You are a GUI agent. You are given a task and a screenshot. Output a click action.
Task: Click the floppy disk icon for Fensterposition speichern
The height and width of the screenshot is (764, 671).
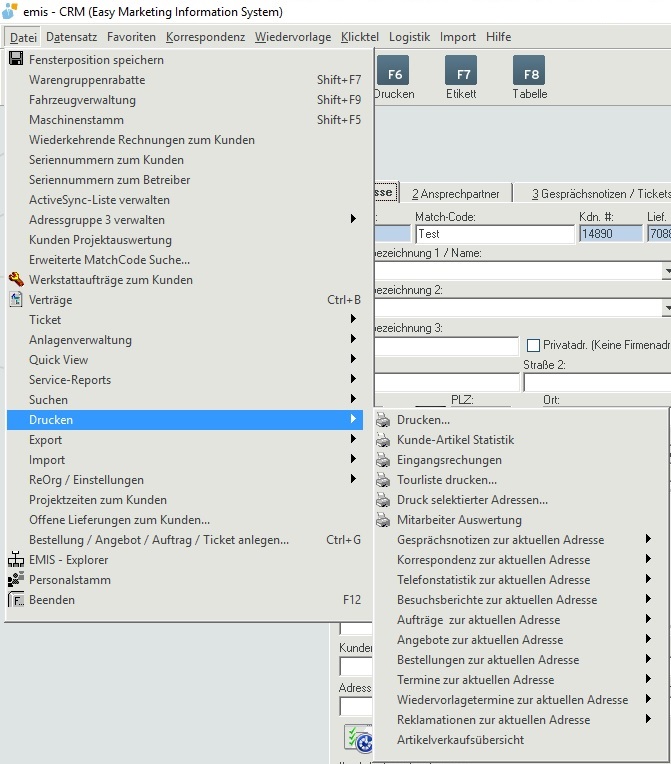tap(16, 59)
